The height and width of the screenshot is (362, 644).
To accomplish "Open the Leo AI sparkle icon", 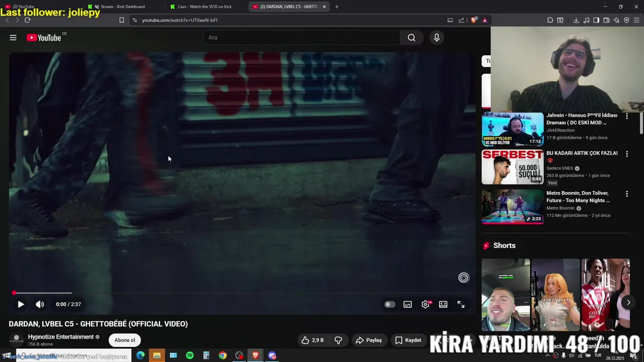I will (616, 20).
